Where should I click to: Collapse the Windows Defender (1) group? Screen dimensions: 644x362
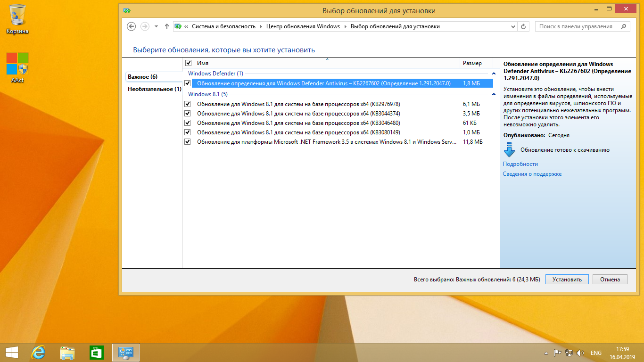(494, 74)
